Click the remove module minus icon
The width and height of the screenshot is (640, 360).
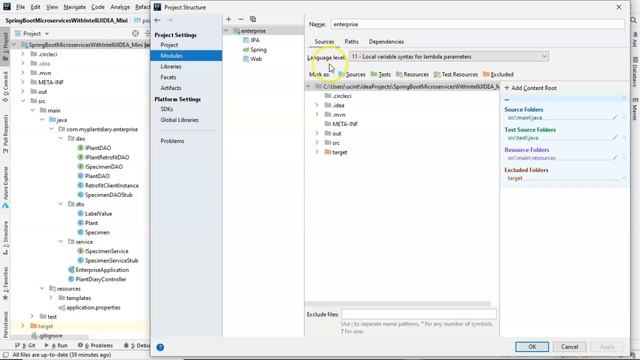241,19
